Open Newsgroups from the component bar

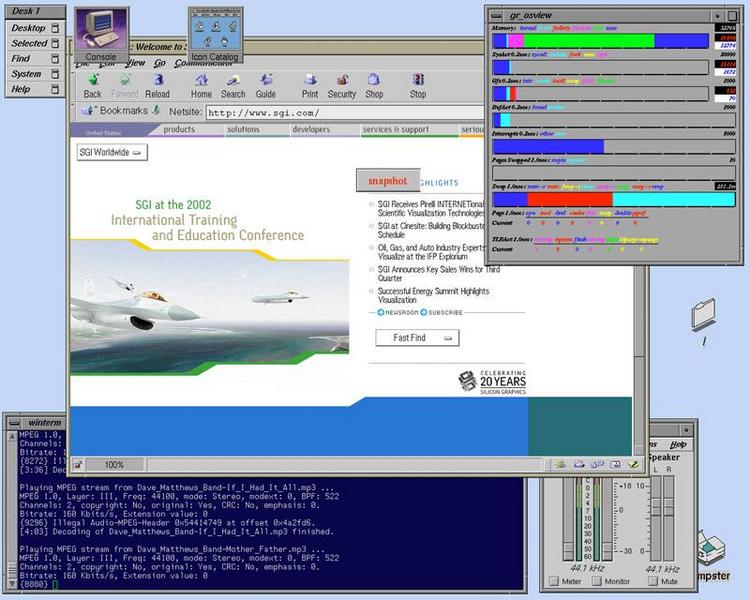point(597,464)
